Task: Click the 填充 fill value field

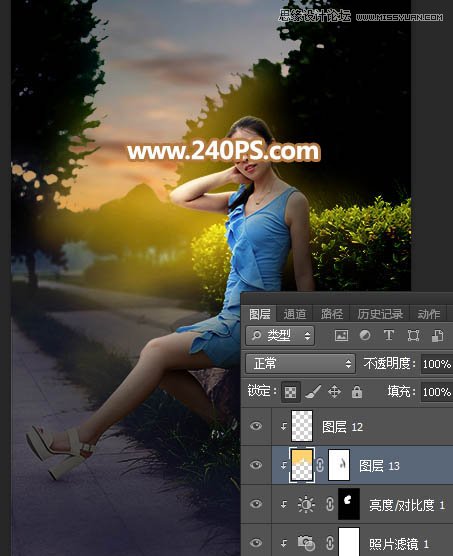Action: point(437,391)
